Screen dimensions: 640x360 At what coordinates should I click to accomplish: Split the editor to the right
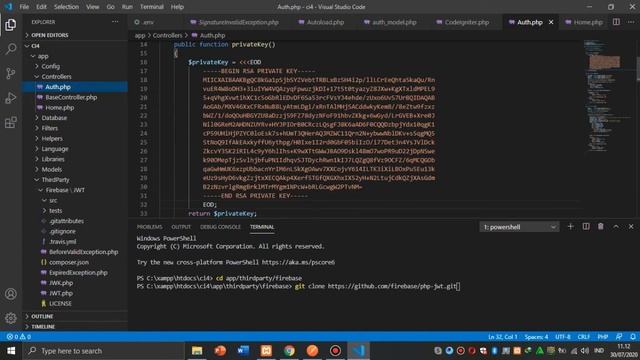(616, 22)
